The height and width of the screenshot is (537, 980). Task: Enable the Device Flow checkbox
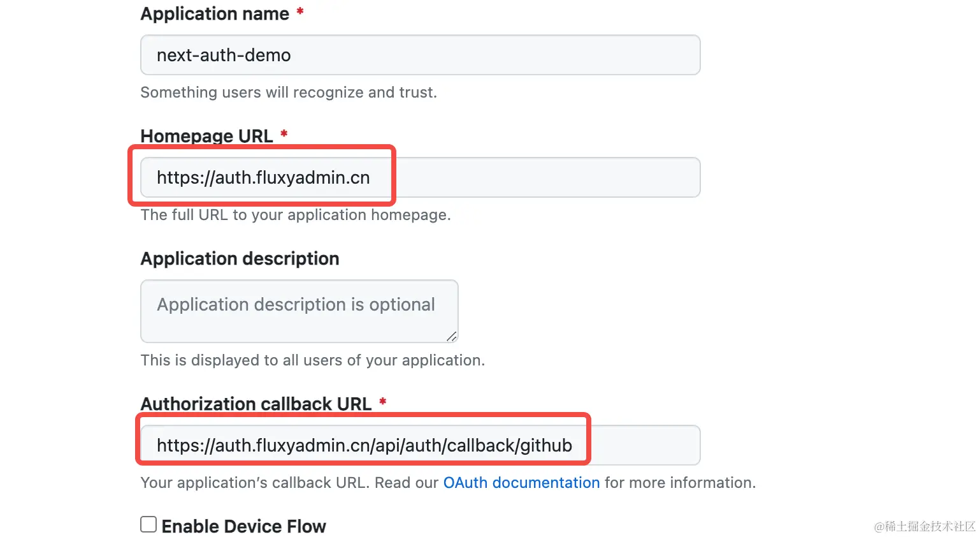pyautogui.click(x=148, y=524)
